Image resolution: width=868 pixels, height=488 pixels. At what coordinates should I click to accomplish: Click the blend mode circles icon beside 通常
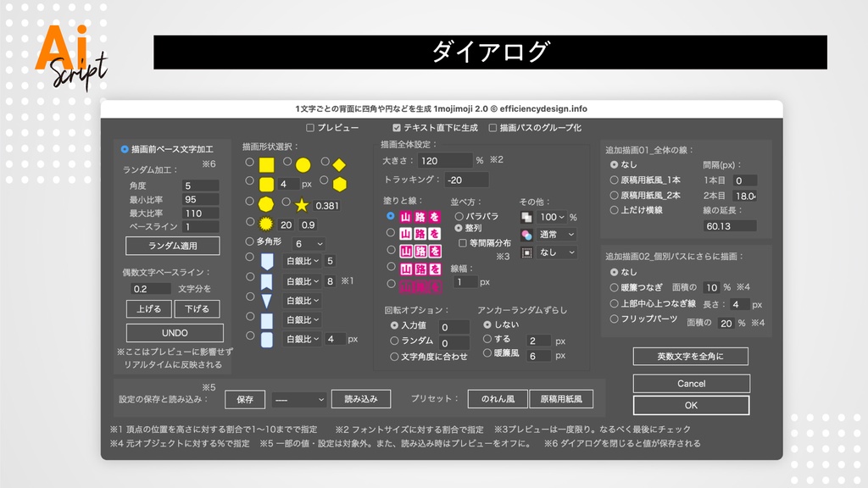pos(527,235)
